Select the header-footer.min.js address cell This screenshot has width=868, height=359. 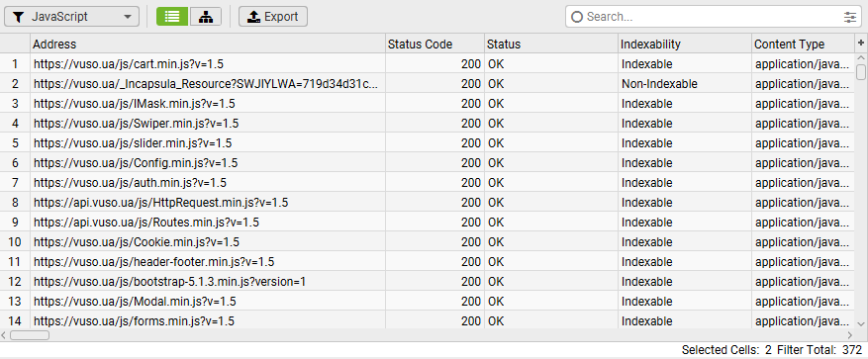tap(208, 262)
